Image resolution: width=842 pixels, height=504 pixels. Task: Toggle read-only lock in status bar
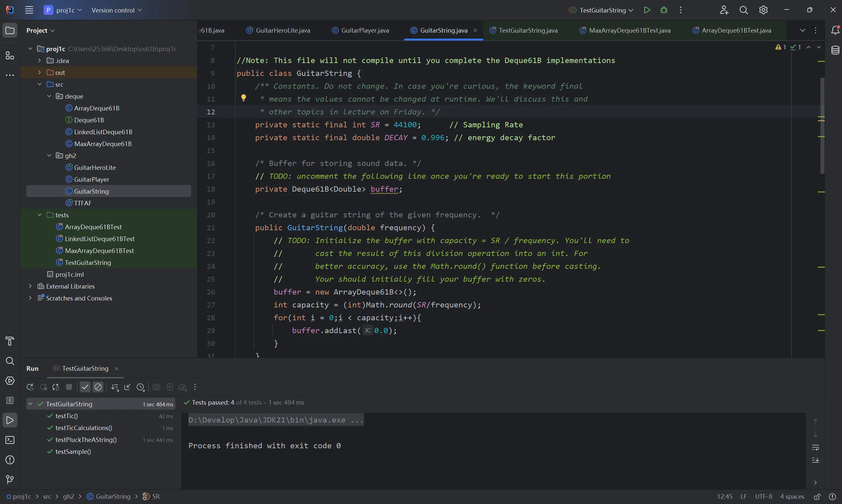pyautogui.click(x=817, y=497)
